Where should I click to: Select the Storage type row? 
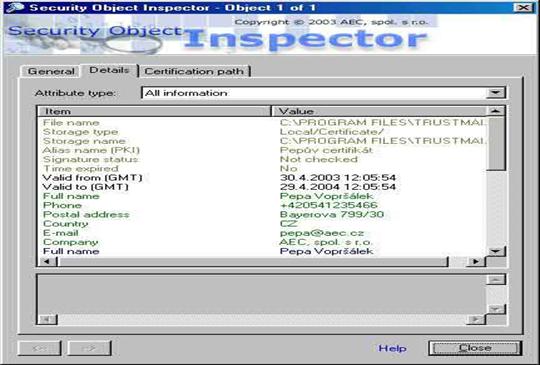point(262,132)
